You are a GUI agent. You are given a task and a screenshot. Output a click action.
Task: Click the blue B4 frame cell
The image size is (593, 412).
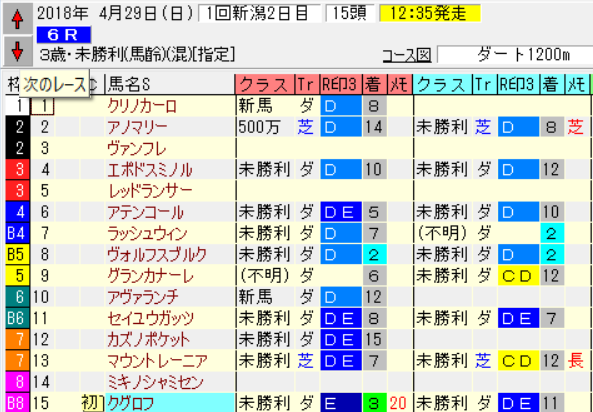coord(17,233)
